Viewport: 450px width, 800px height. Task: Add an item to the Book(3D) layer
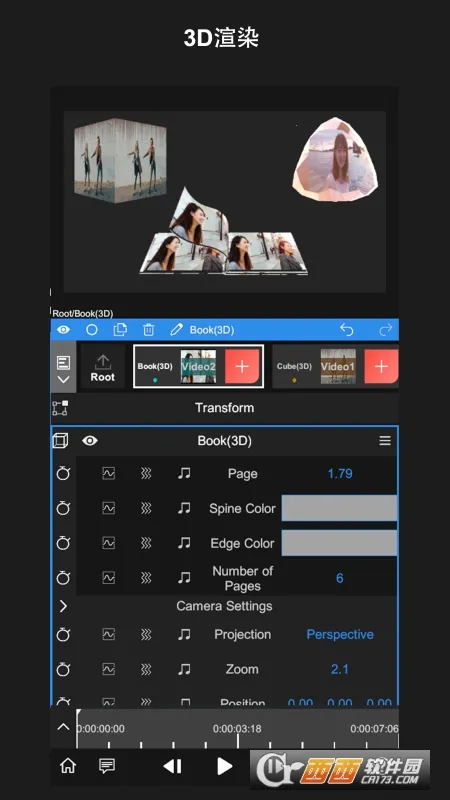coord(242,366)
